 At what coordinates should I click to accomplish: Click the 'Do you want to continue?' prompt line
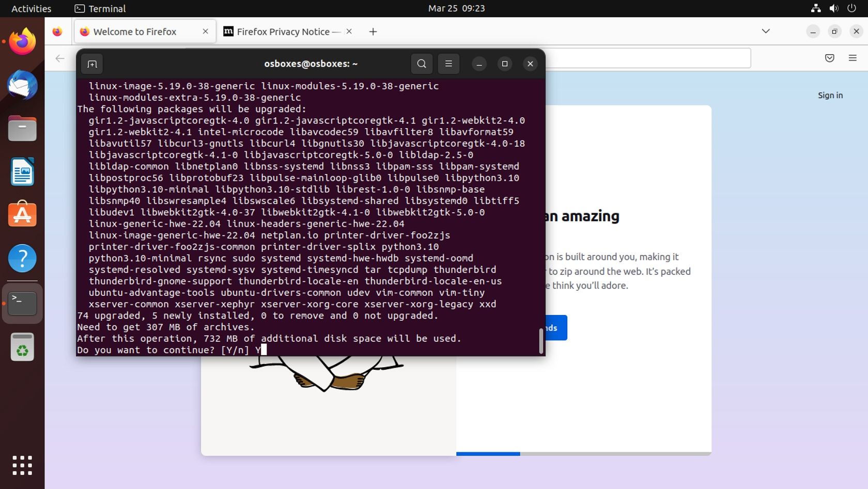coord(172,350)
